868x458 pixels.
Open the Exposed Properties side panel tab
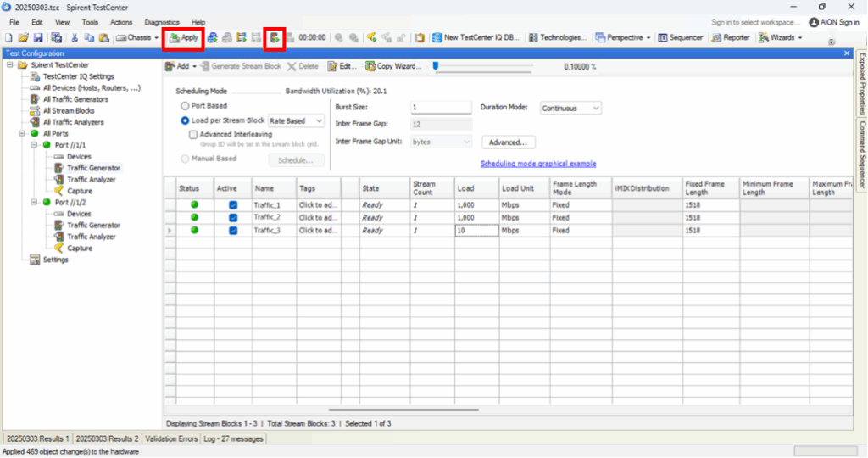pyautogui.click(x=862, y=84)
